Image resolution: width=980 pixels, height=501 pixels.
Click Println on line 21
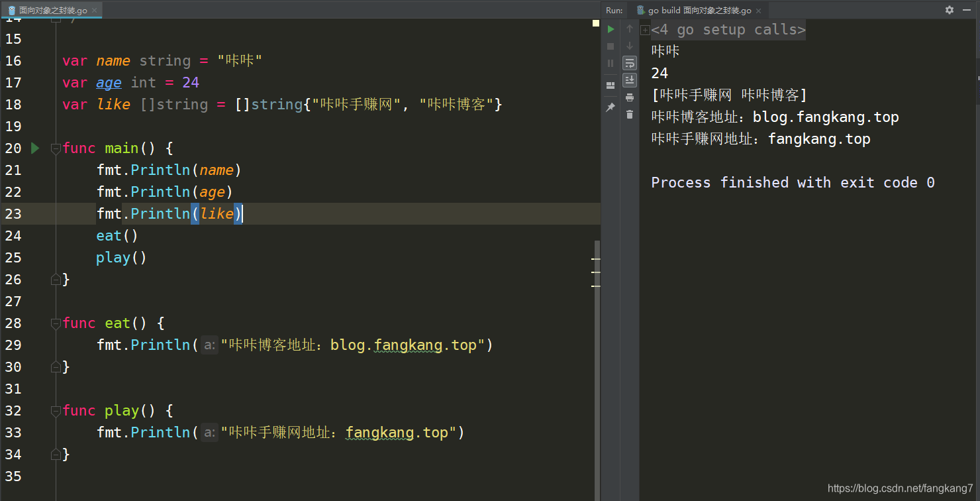tap(160, 170)
